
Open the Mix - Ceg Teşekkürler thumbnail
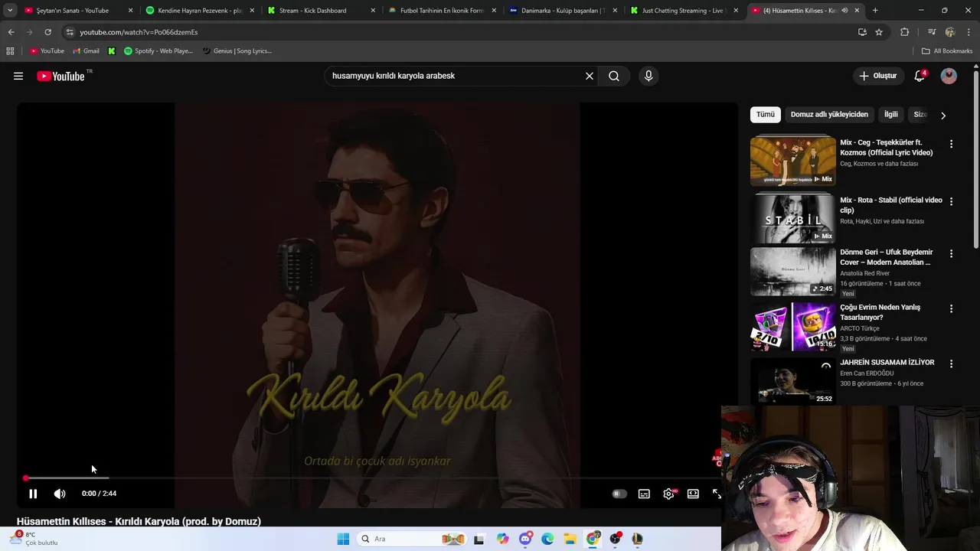click(x=793, y=161)
